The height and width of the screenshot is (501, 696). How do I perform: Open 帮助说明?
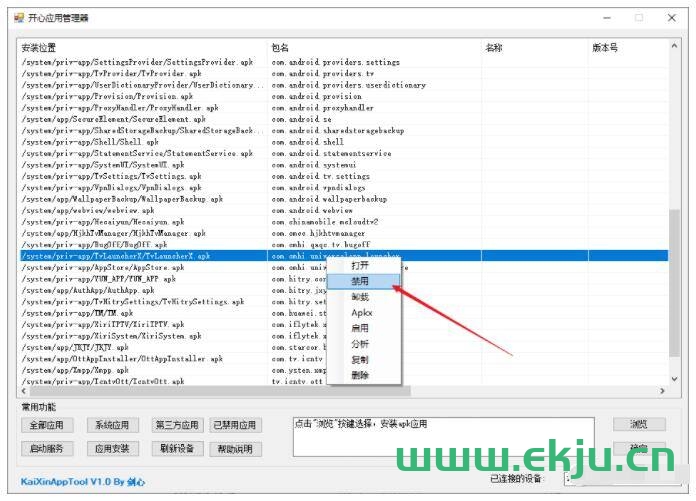(235, 449)
